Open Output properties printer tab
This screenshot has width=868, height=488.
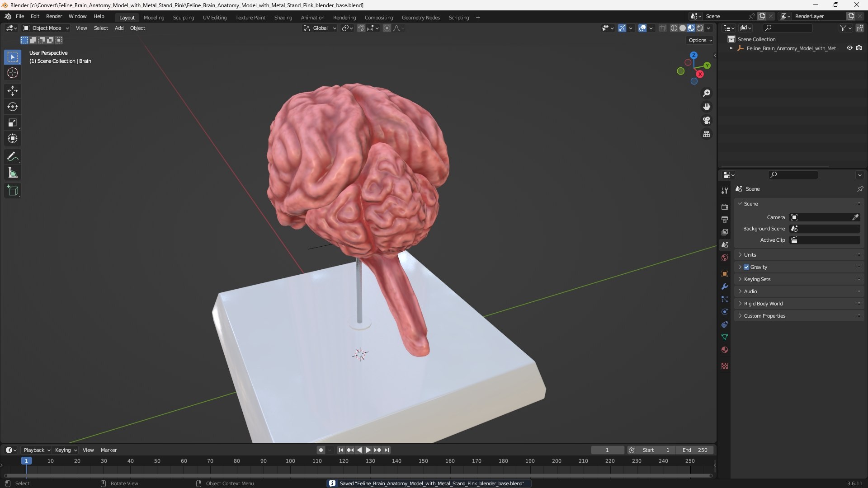pos(725,219)
